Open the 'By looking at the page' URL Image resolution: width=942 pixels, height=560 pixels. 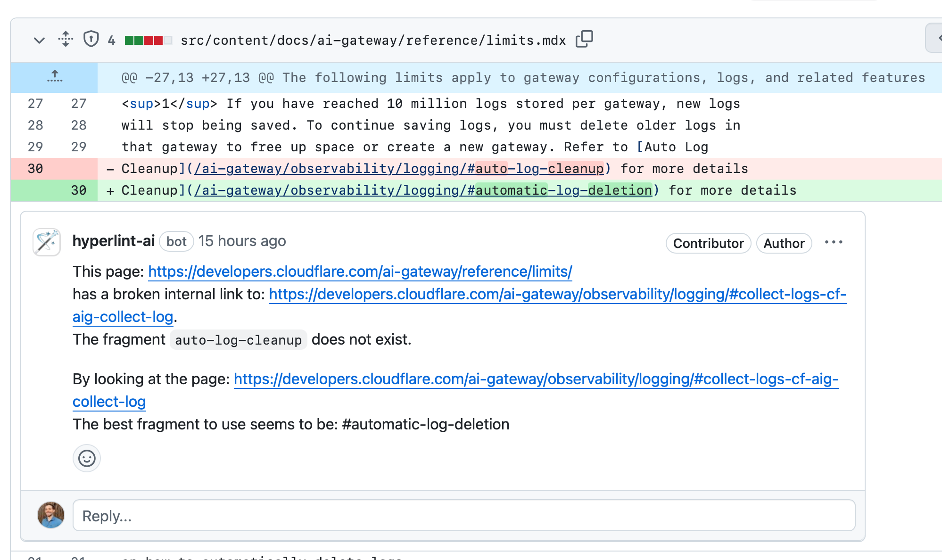coord(536,379)
